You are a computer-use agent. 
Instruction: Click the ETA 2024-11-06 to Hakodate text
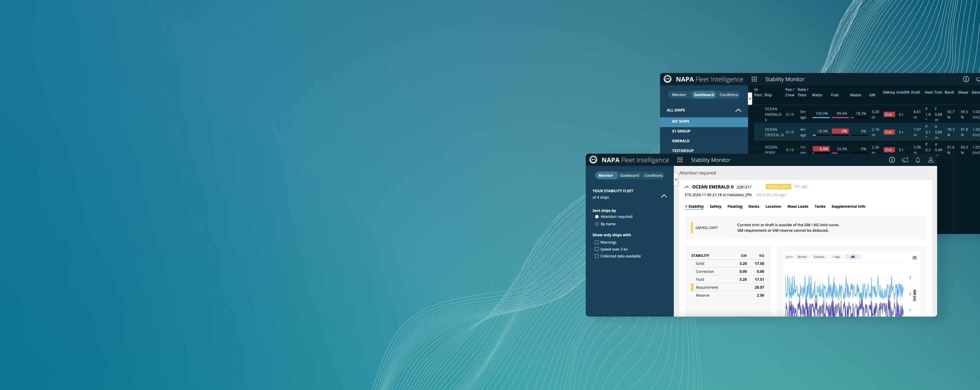(718, 195)
